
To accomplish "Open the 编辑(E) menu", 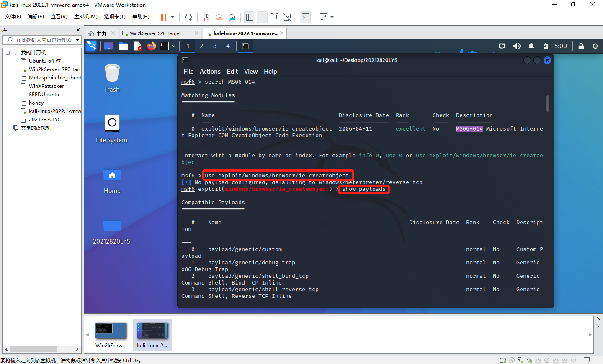I will [36, 17].
